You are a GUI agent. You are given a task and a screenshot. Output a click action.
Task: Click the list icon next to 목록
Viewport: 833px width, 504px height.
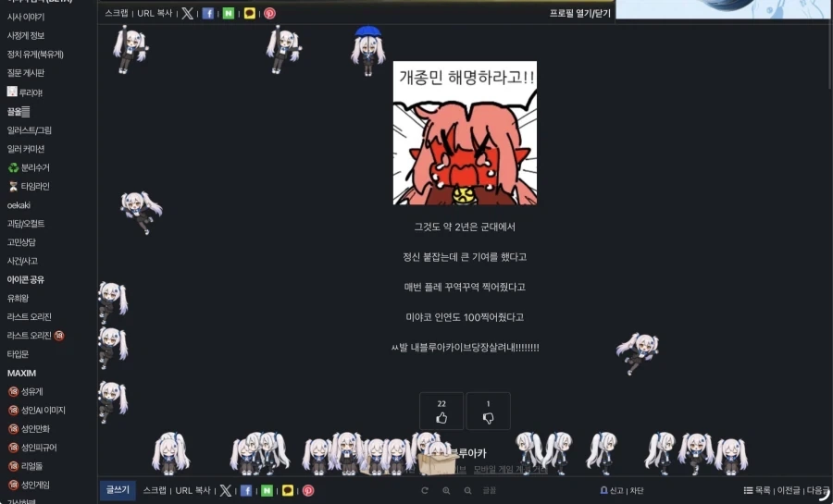(x=748, y=490)
